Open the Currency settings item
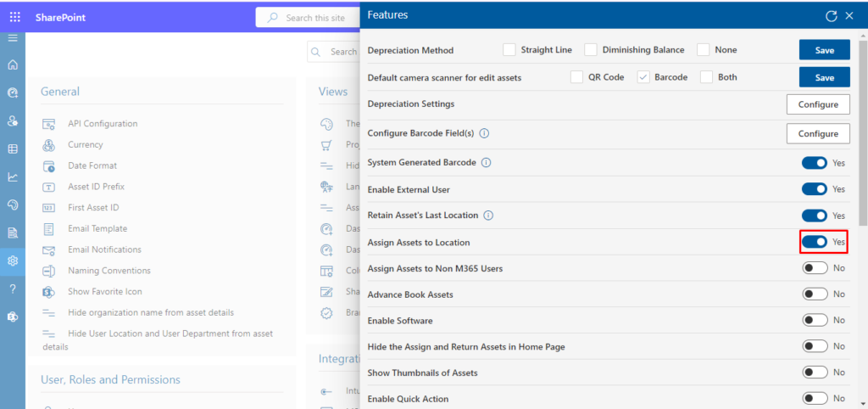Image resolution: width=868 pixels, height=409 pixels. [x=86, y=144]
